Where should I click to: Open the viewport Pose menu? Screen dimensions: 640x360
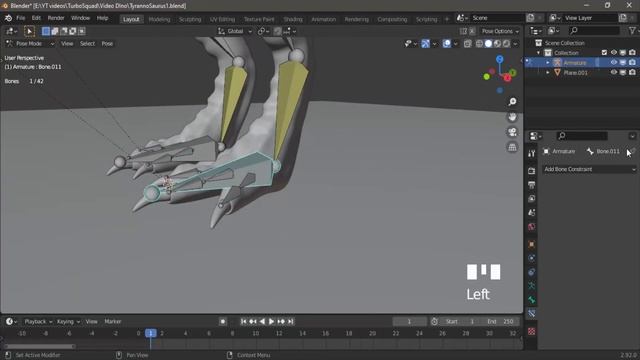[107, 44]
